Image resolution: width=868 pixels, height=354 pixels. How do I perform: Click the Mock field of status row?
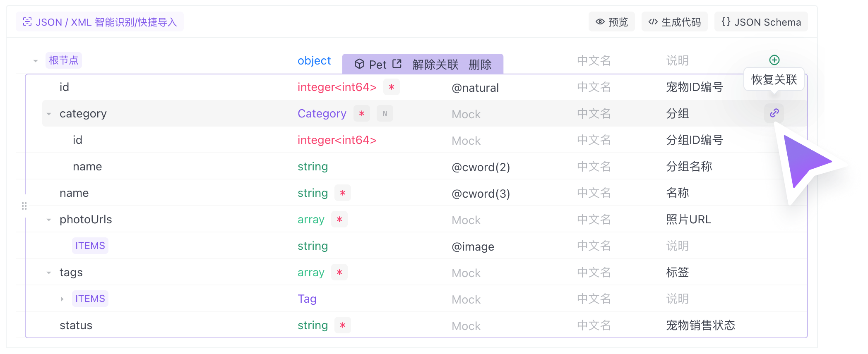tap(466, 326)
